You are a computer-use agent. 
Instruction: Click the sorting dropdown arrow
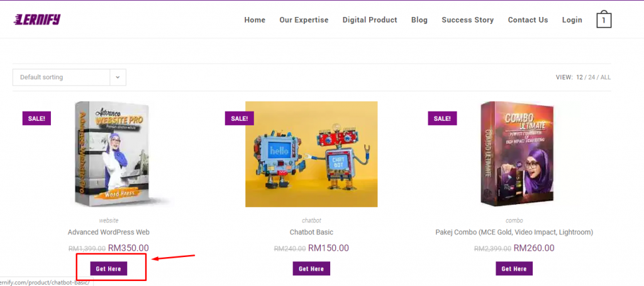tap(118, 77)
